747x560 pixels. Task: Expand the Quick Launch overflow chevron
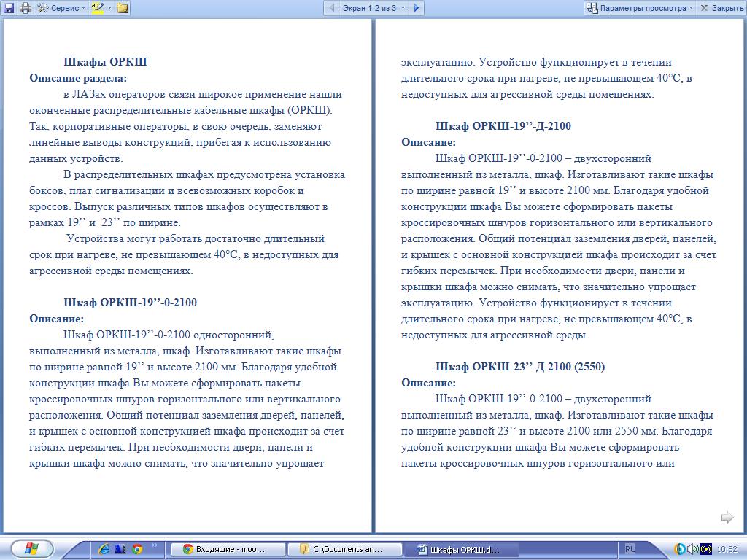[x=155, y=545]
